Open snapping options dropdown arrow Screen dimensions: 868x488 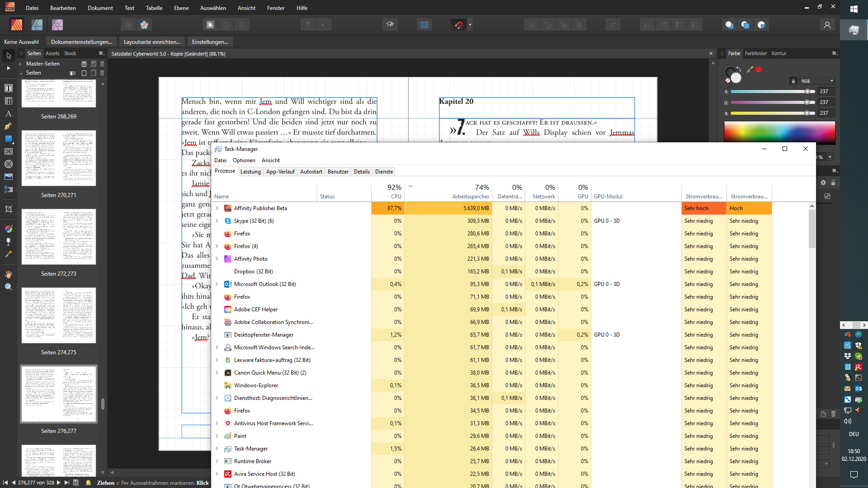pyautogui.click(x=470, y=25)
